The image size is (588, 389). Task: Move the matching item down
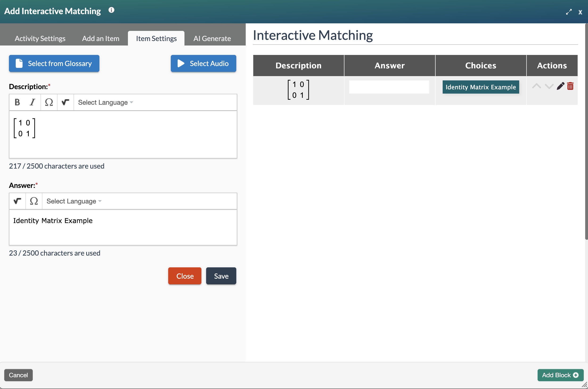(x=549, y=87)
